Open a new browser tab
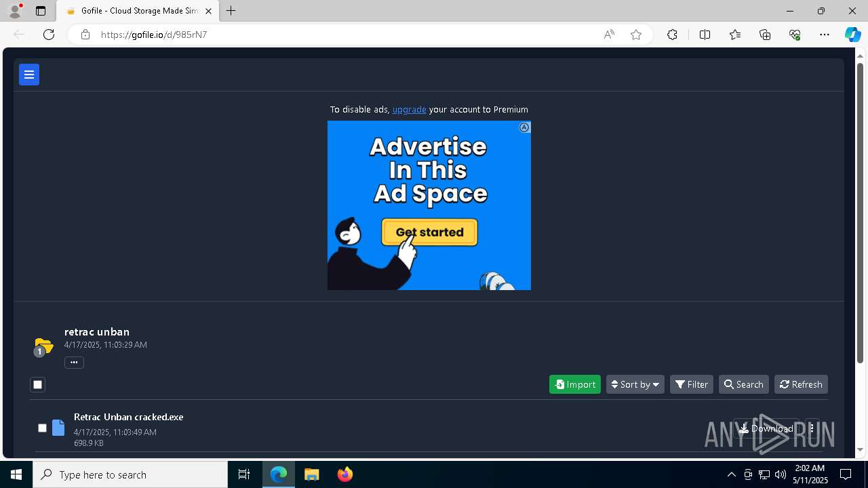Viewport: 868px width, 488px height. [x=231, y=11]
